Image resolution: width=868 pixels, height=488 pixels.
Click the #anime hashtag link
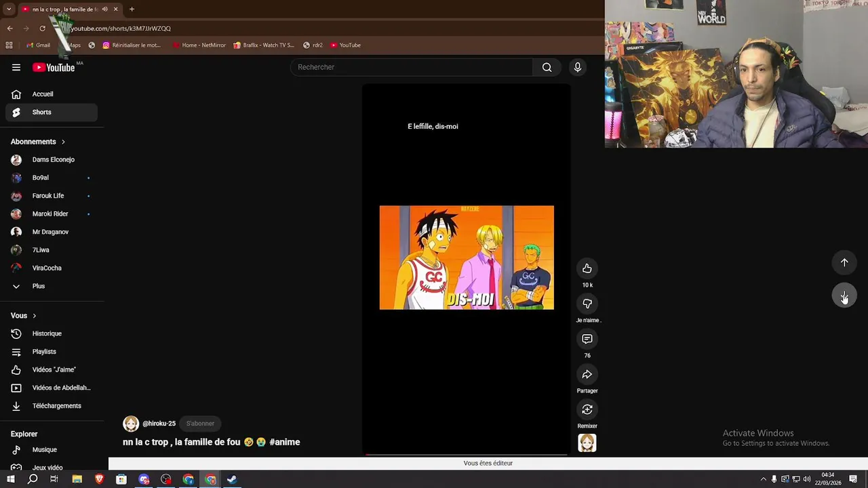point(285,442)
